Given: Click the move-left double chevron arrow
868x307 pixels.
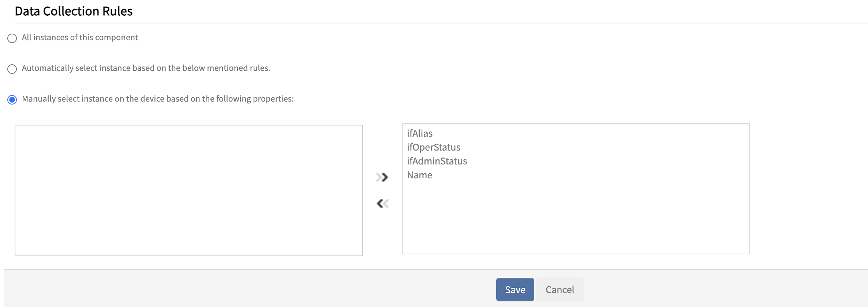Looking at the screenshot, I should (x=382, y=204).
